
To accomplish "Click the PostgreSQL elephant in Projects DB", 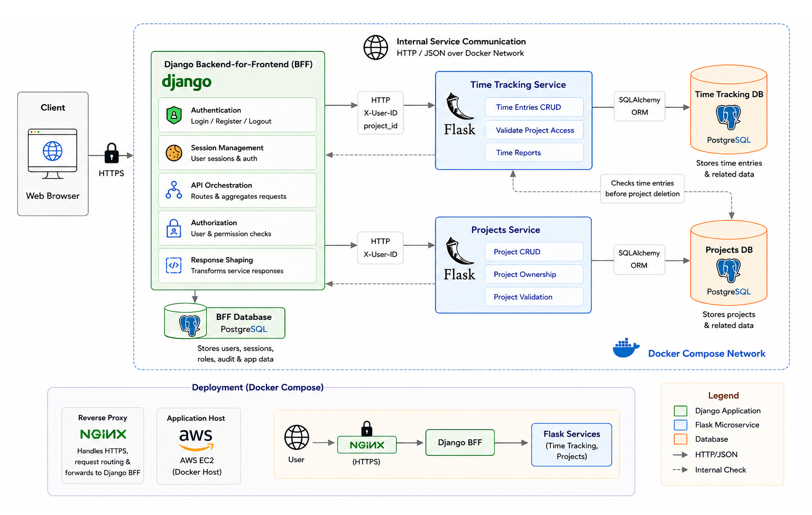I will coord(728,271).
